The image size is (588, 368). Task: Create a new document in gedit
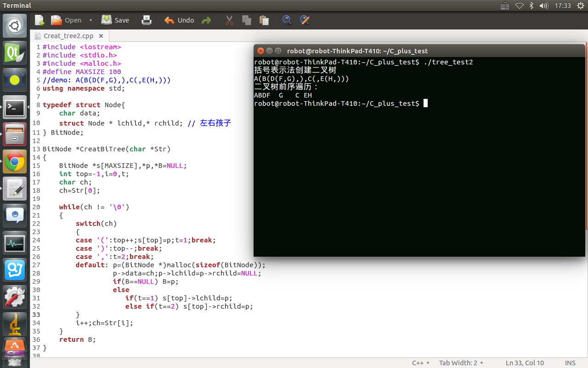point(40,20)
